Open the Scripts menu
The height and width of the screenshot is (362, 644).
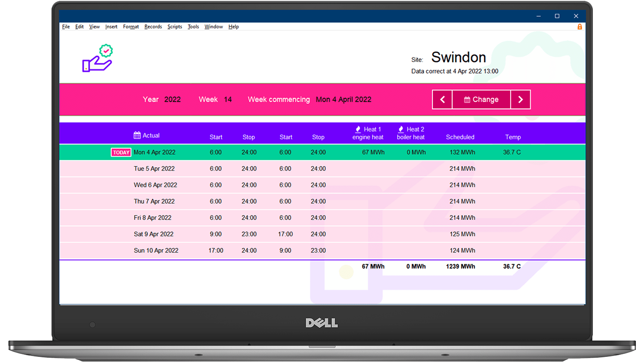point(175,27)
